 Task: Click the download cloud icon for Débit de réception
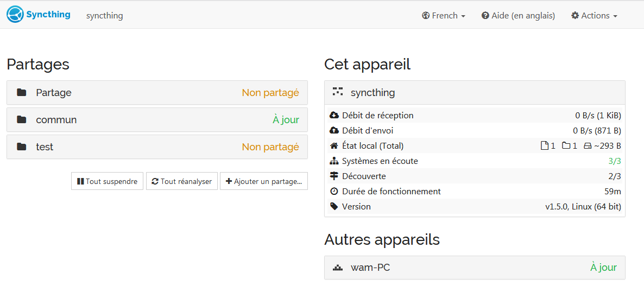[334, 116]
